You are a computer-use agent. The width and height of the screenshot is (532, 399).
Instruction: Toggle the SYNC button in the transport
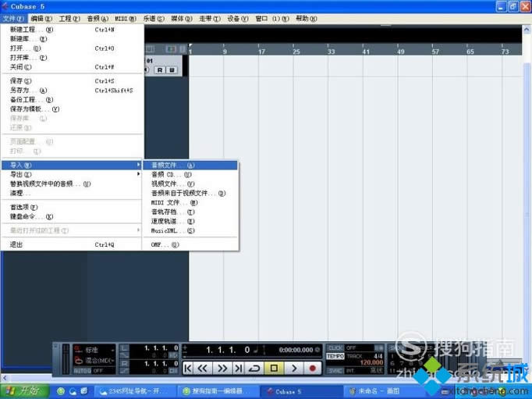[335, 370]
